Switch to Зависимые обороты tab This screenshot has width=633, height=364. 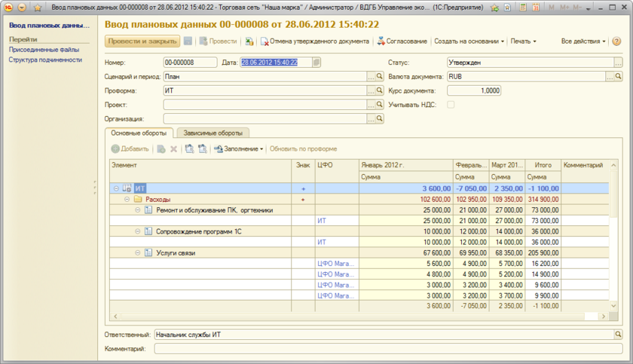click(x=213, y=133)
